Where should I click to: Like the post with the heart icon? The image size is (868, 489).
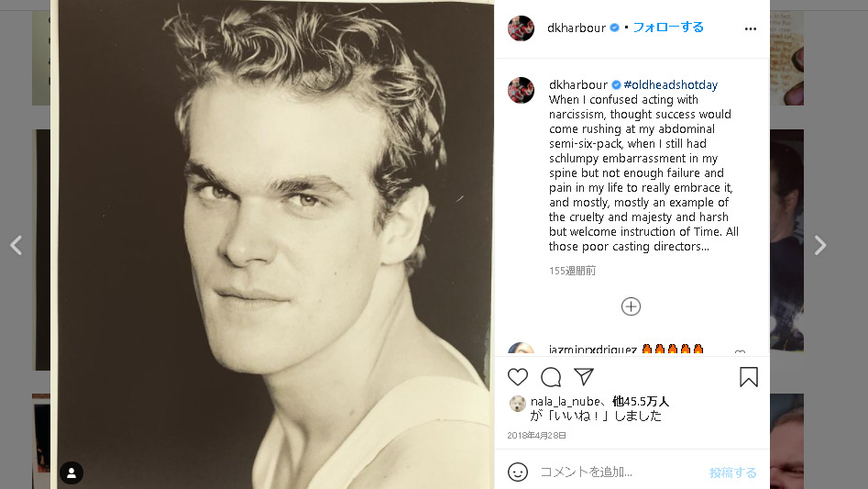point(518,377)
